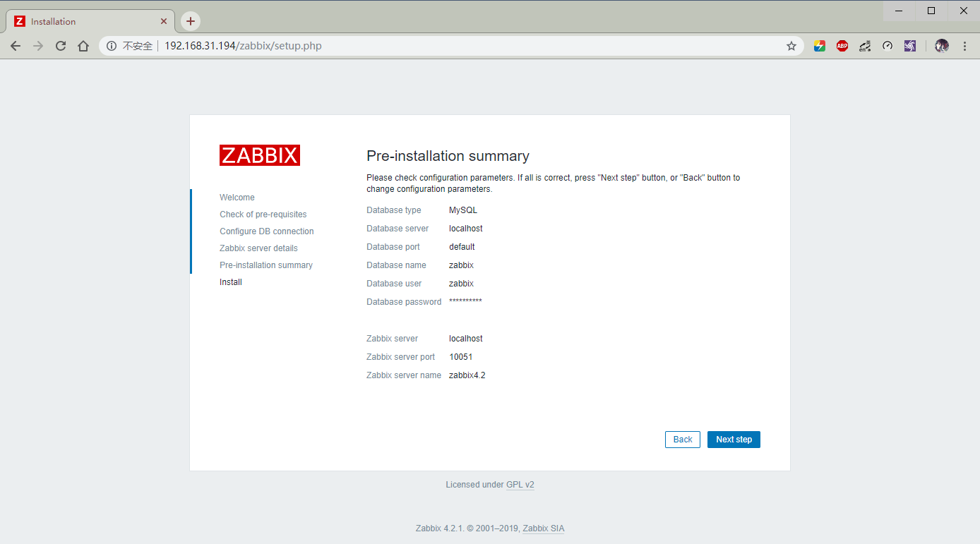
Task: Select Welcome step in sidebar
Action: (237, 198)
